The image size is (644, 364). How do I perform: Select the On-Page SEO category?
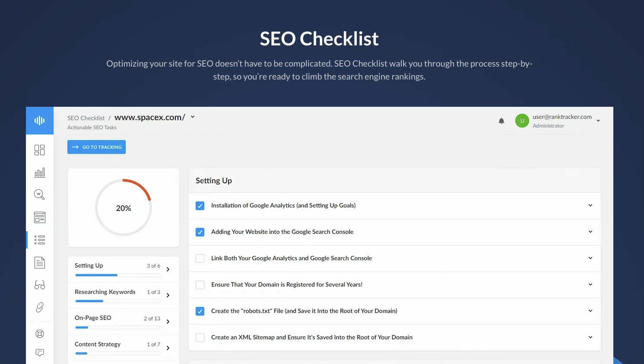click(124, 322)
